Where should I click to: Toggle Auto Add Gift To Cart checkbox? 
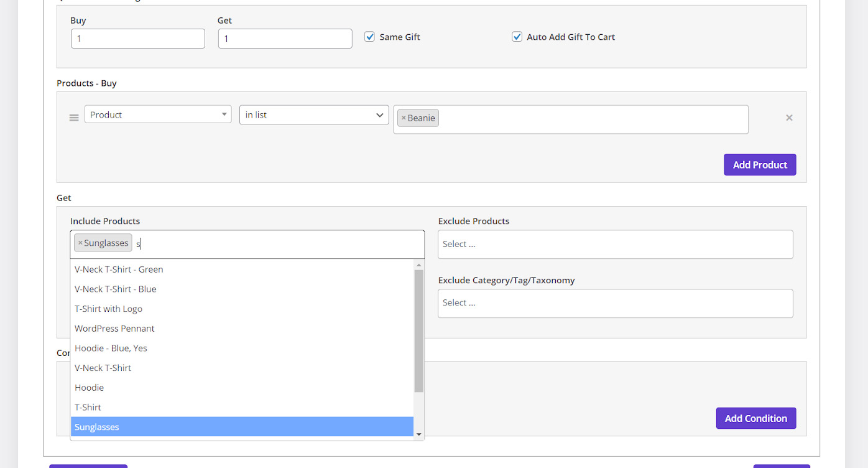click(517, 37)
